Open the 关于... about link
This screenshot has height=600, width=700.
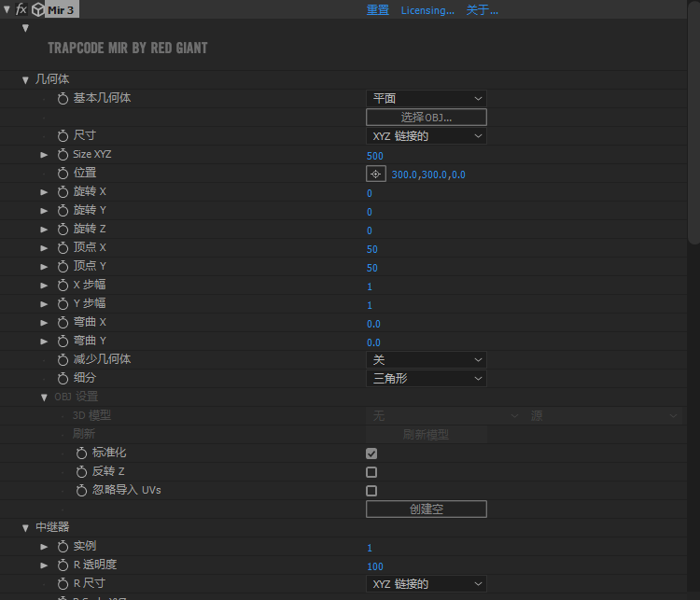(x=483, y=10)
